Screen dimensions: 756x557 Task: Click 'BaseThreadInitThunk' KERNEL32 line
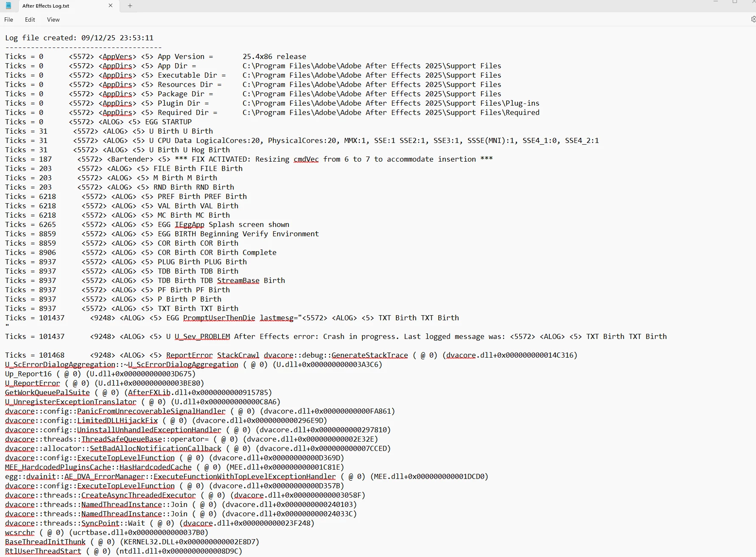132,542
